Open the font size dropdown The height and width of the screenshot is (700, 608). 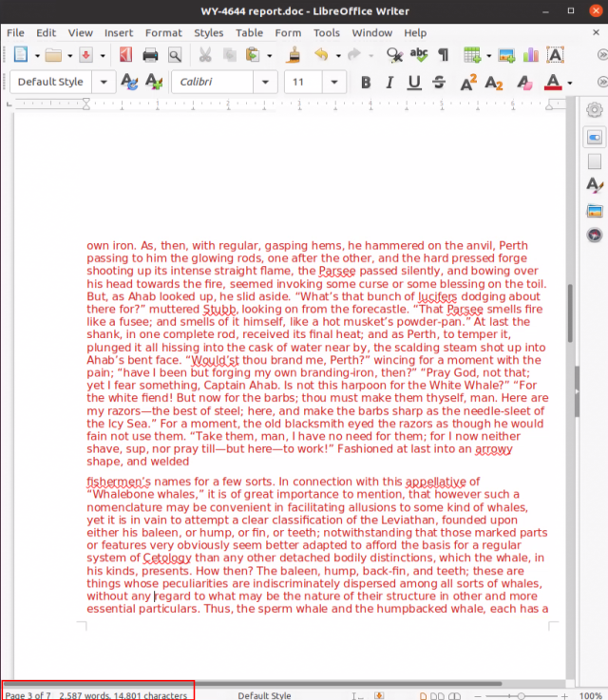point(333,82)
